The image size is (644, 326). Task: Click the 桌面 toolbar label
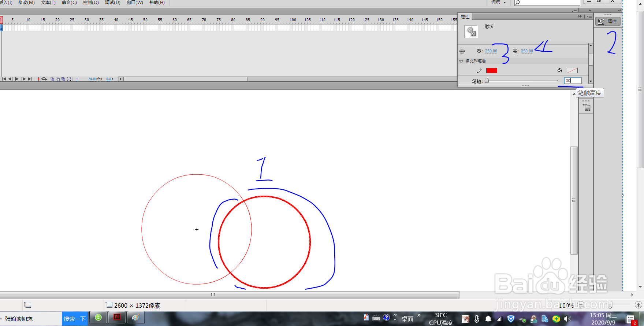407,319
